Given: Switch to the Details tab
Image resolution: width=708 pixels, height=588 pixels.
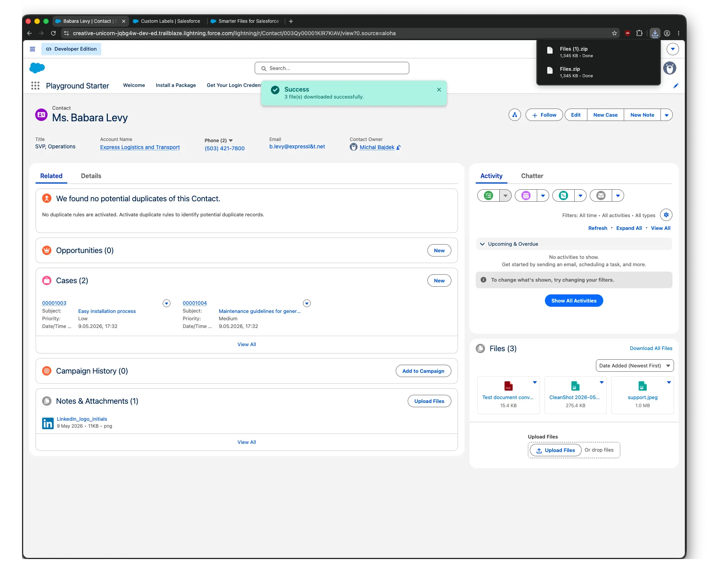Looking at the screenshot, I should click(x=91, y=176).
